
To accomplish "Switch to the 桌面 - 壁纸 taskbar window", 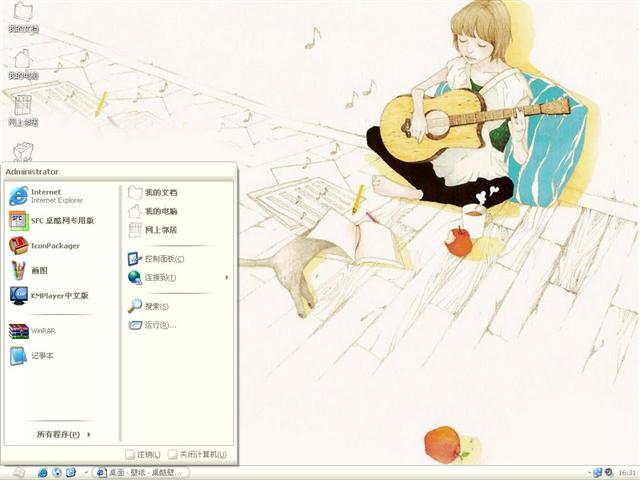I will [x=140, y=473].
